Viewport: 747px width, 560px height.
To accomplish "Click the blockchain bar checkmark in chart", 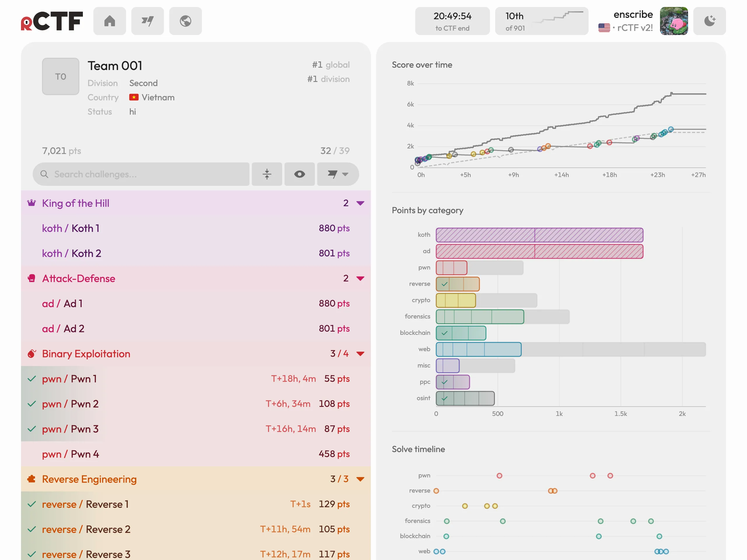I will [x=444, y=333].
